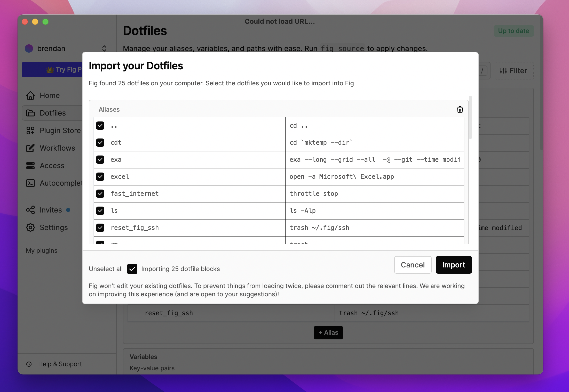Click the Plugin Store grid icon

30,130
